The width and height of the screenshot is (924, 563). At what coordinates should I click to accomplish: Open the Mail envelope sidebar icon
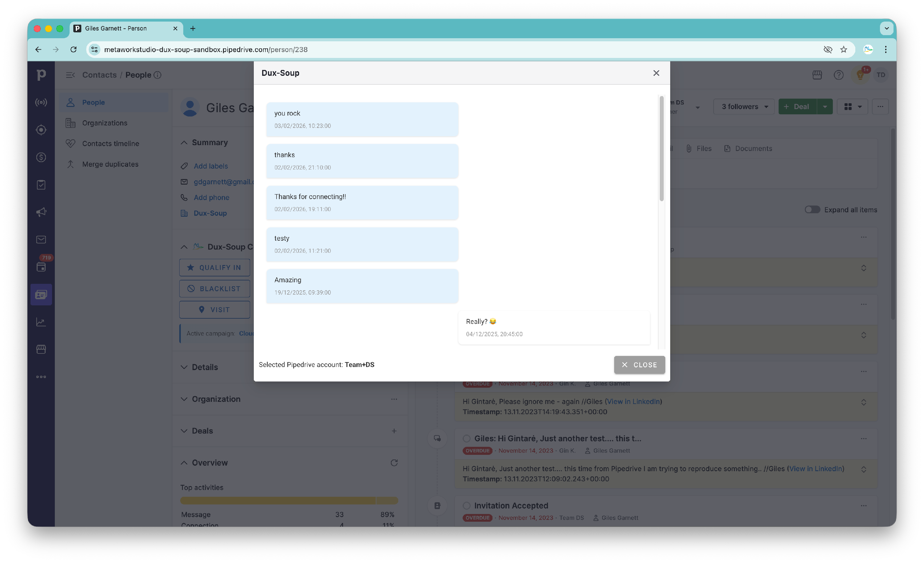pyautogui.click(x=41, y=239)
